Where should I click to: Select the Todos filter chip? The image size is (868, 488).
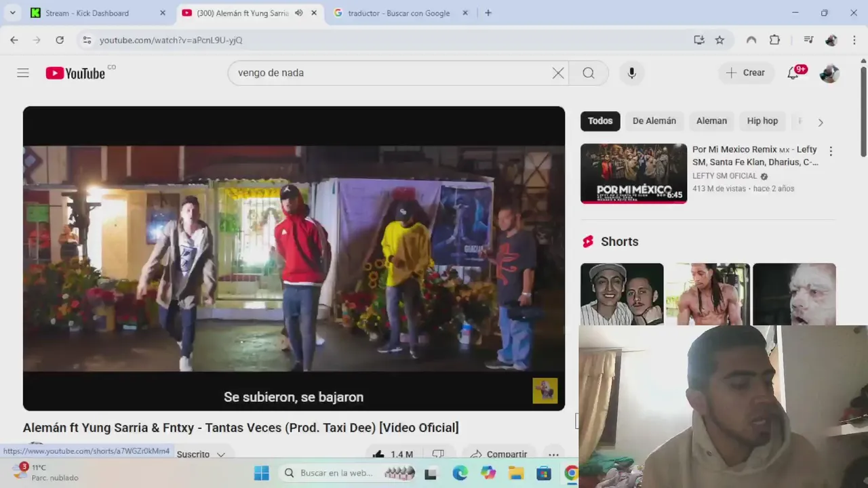600,121
